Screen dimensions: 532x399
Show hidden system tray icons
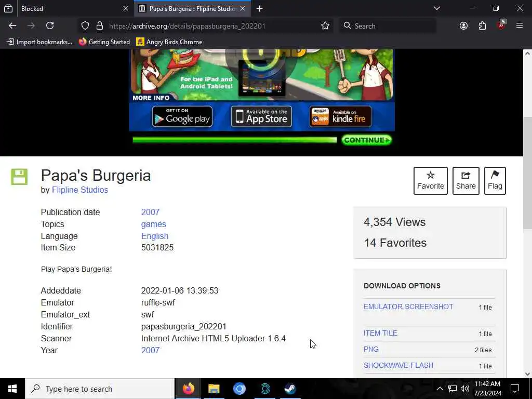click(440, 389)
